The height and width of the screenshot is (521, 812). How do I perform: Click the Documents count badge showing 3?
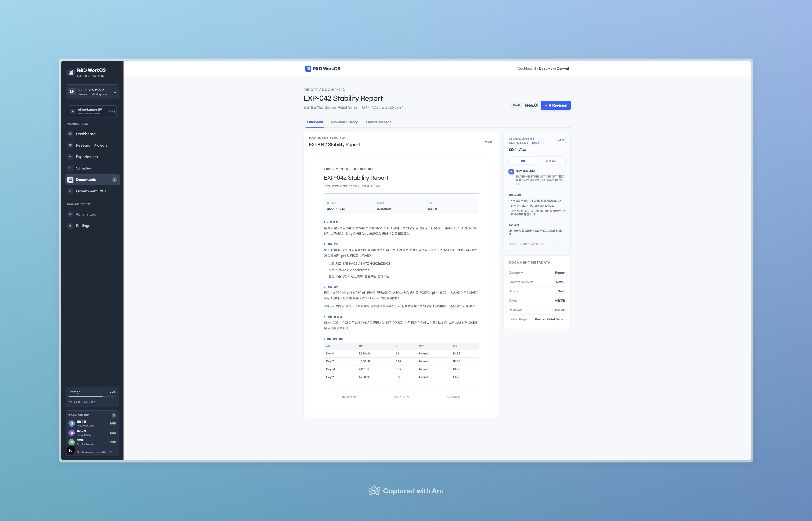114,180
